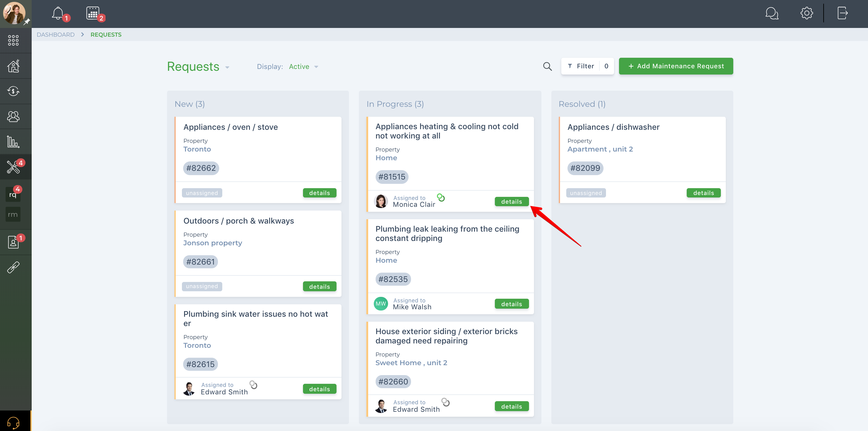This screenshot has width=868, height=431.
Task: Click the logout icon
Action: (843, 13)
